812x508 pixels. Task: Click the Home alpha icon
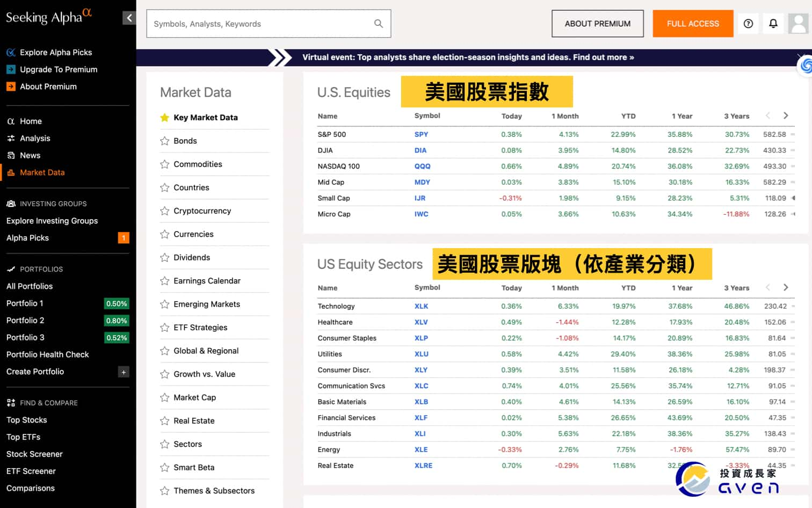11,121
